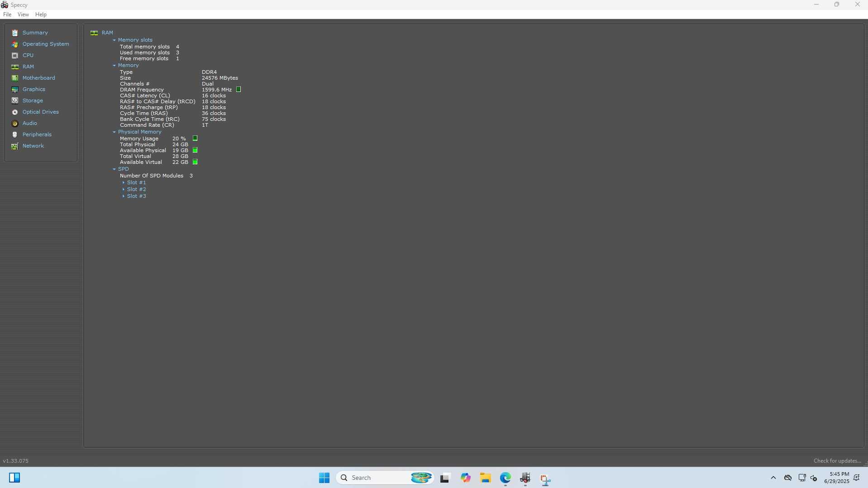The image size is (868, 488).
Task: Click the cloud sync tray icon
Action: [x=788, y=478]
